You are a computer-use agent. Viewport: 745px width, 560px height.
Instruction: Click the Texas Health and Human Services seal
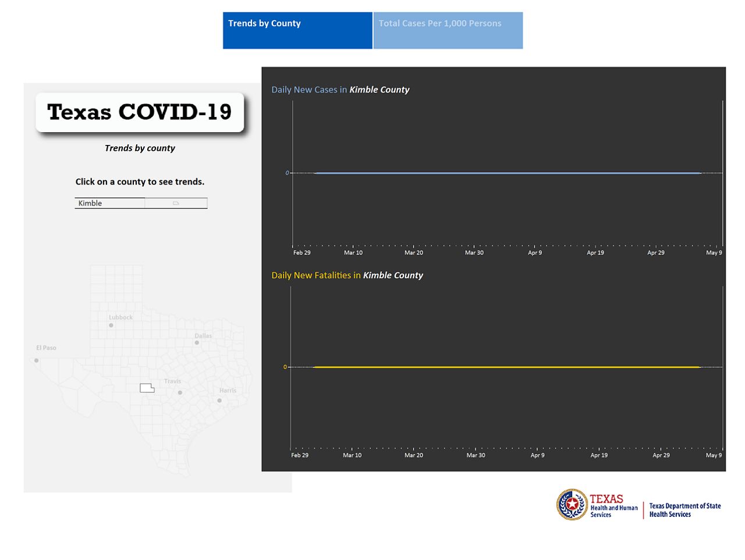click(x=572, y=504)
